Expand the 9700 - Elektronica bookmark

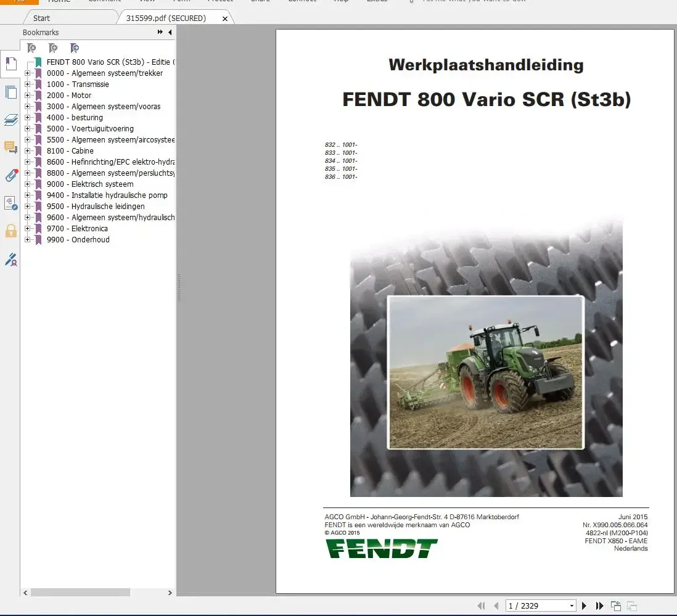pyautogui.click(x=28, y=228)
